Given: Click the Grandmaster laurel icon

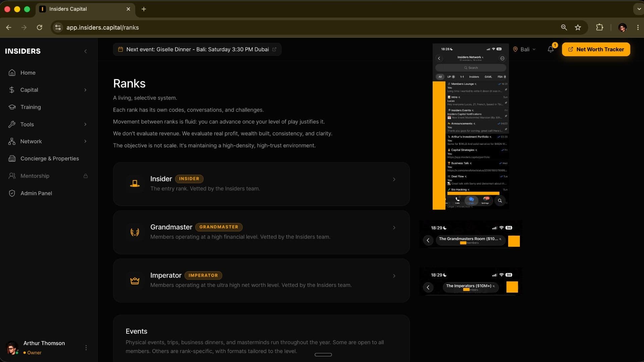Looking at the screenshot, I should pos(135,232).
